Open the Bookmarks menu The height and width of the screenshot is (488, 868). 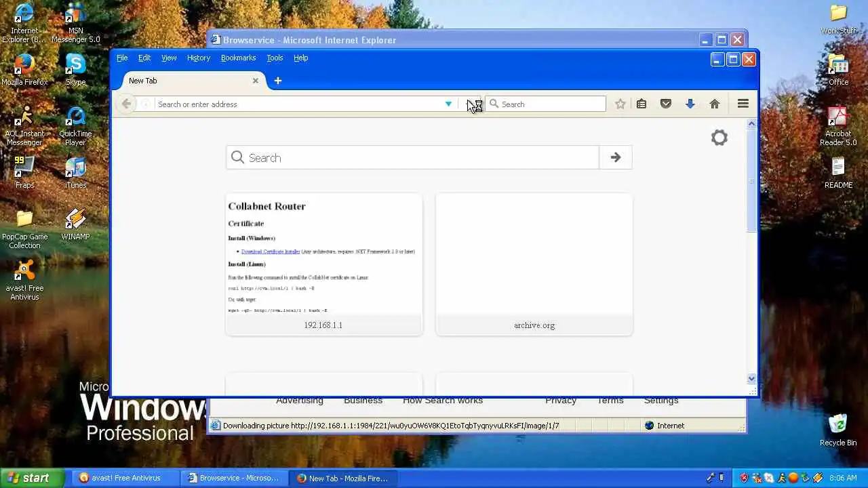[x=238, y=58]
